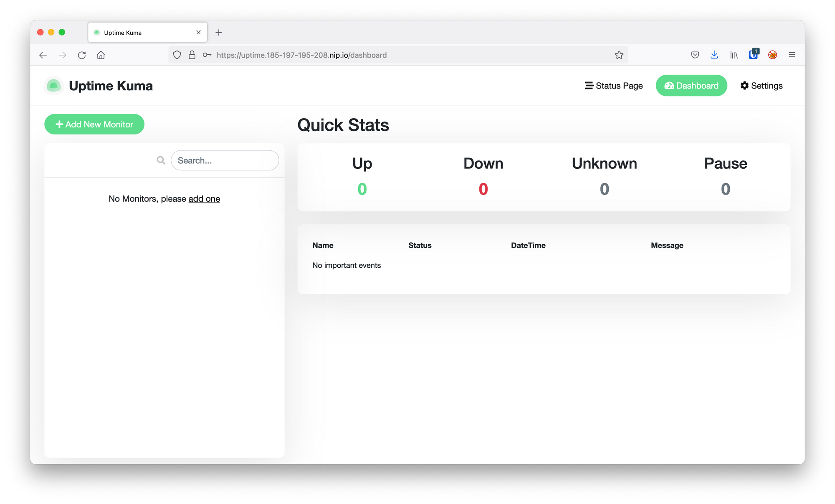Click the Quick Stats heading
Viewport: 835px width, 504px height.
click(x=343, y=125)
